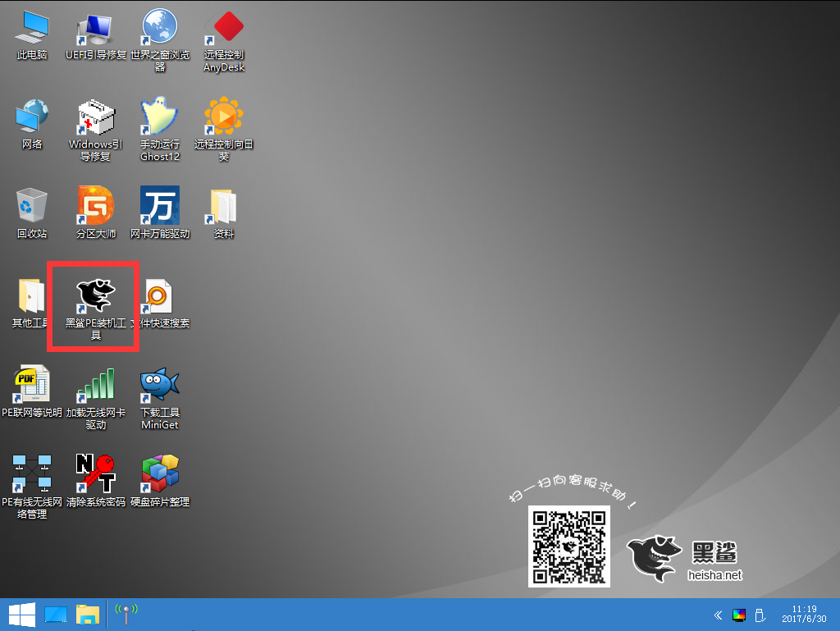Select 加载无线网卡驱动 icon

coord(96,399)
